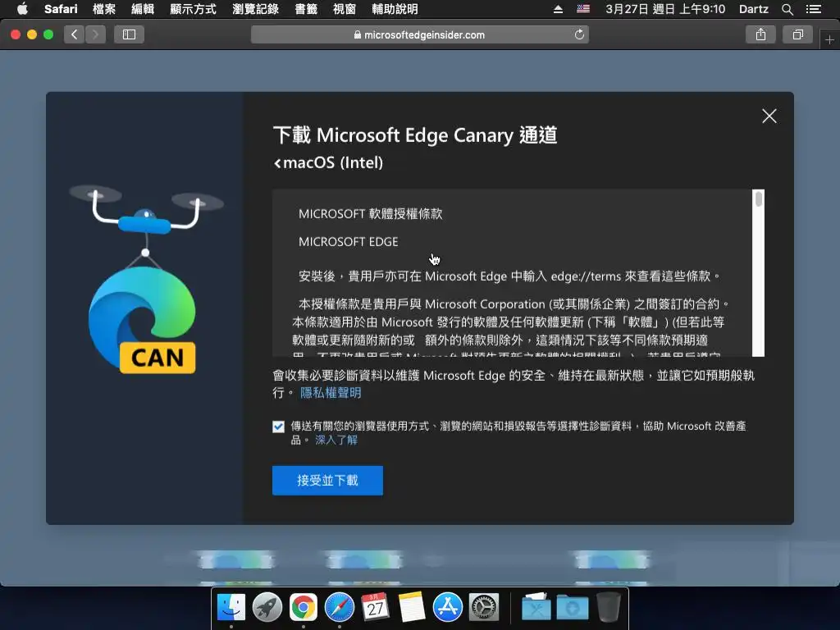
Task: Open the 深入了解 link
Action: tap(336, 440)
